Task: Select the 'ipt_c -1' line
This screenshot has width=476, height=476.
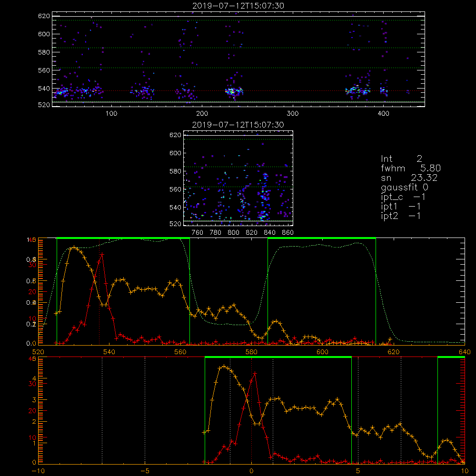Action: pos(403,197)
